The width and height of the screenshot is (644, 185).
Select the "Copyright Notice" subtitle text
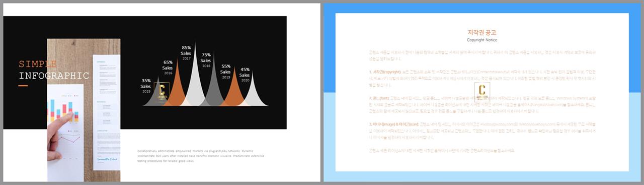(x=482, y=40)
